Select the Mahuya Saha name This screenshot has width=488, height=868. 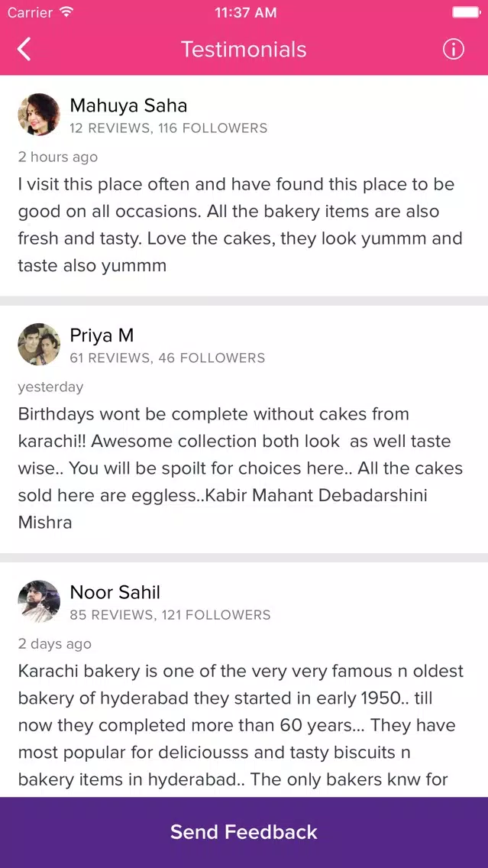[x=128, y=105]
